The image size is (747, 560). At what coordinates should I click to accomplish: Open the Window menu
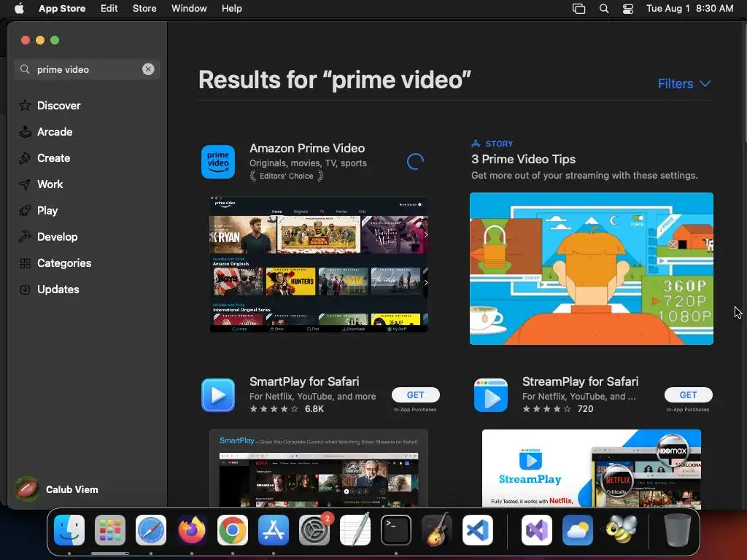(189, 9)
